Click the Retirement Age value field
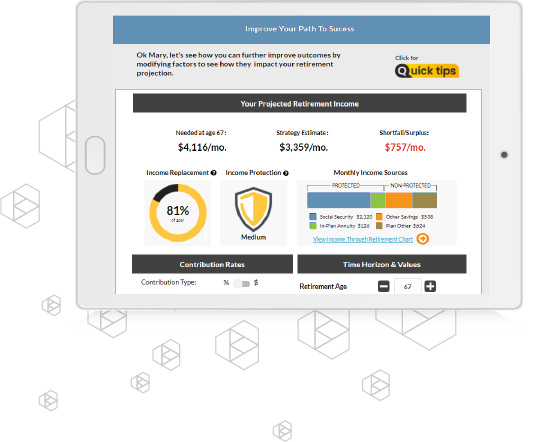Image resolution: width=541 pixels, height=442 pixels. (407, 286)
